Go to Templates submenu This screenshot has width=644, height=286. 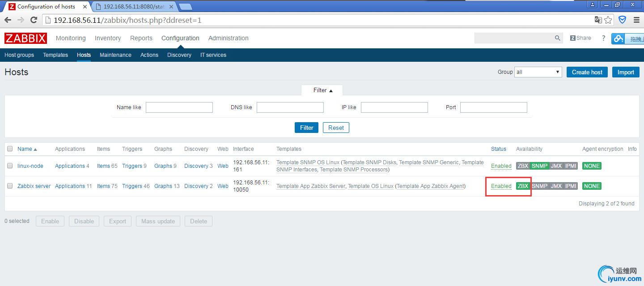pyautogui.click(x=55, y=55)
